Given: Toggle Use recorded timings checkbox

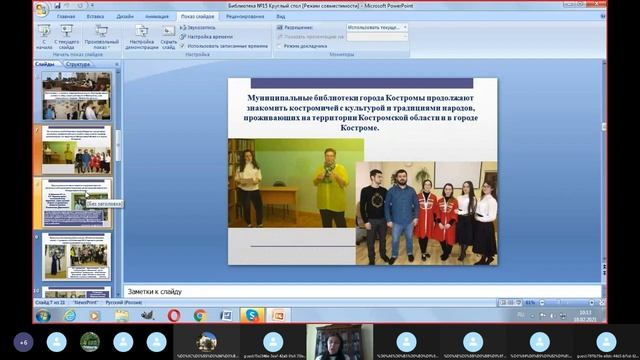Looking at the screenshot, I should [183, 46].
